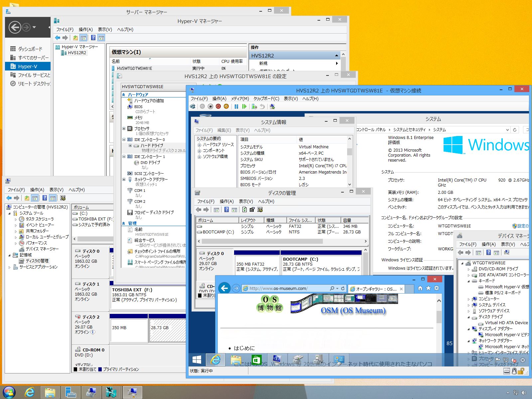532x399 pixels.
Task: Click the Ctrl+Alt+Del icon in VM toolbar
Action: point(193,106)
